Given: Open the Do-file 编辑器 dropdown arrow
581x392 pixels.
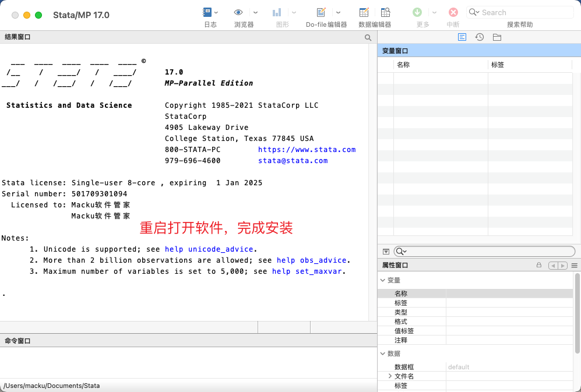Looking at the screenshot, I should tap(338, 13).
